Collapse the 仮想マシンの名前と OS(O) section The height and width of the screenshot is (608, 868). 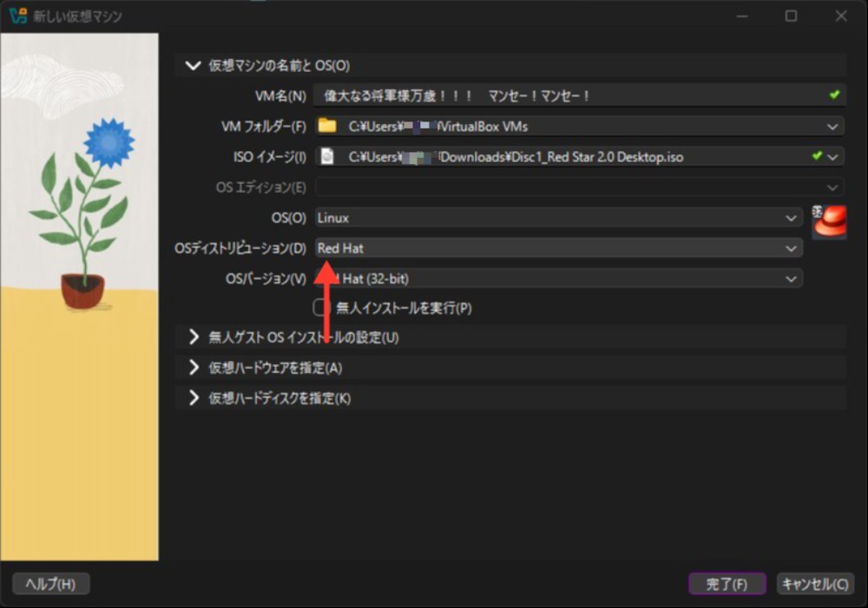[193, 65]
